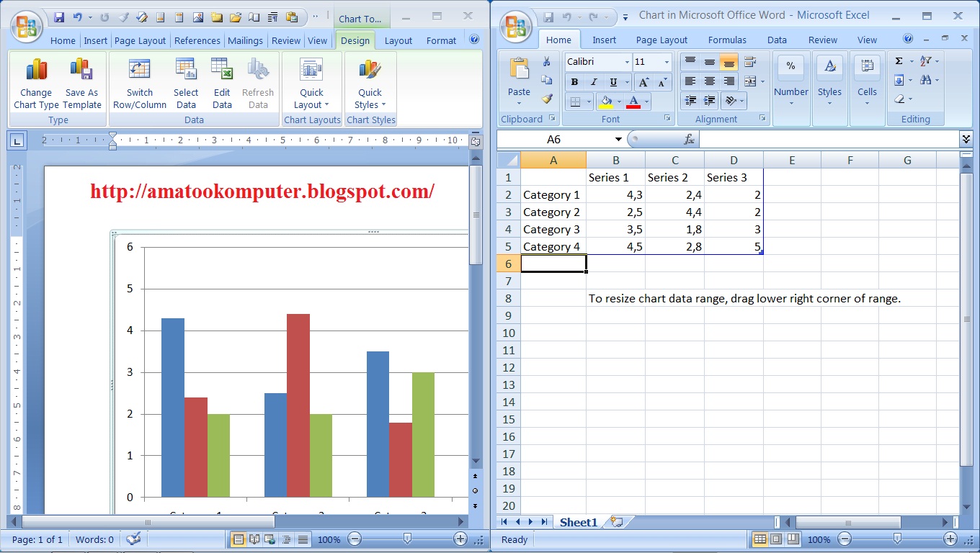
Task: Click Word proofing status icon
Action: tap(133, 539)
